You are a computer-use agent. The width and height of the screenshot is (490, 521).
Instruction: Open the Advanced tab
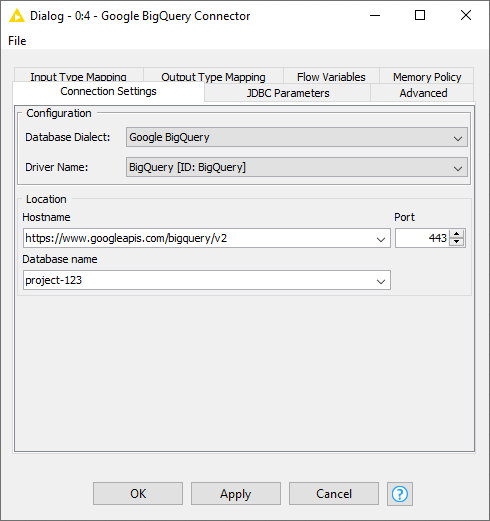[x=423, y=93]
